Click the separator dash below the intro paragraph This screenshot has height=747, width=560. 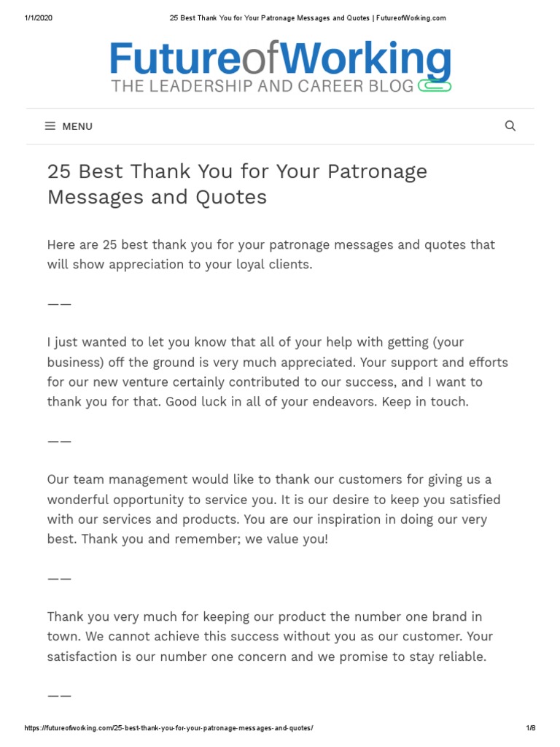[x=59, y=303]
